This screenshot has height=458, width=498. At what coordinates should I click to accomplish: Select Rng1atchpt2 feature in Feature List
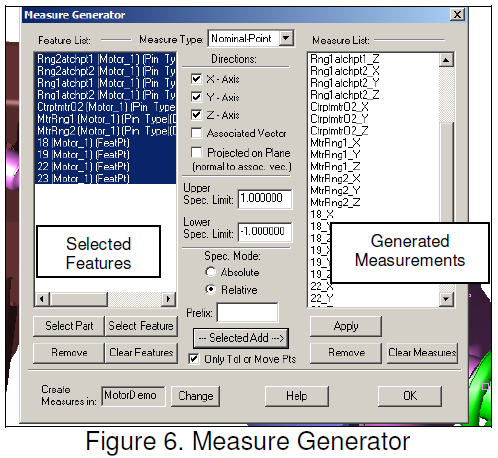coord(105,95)
